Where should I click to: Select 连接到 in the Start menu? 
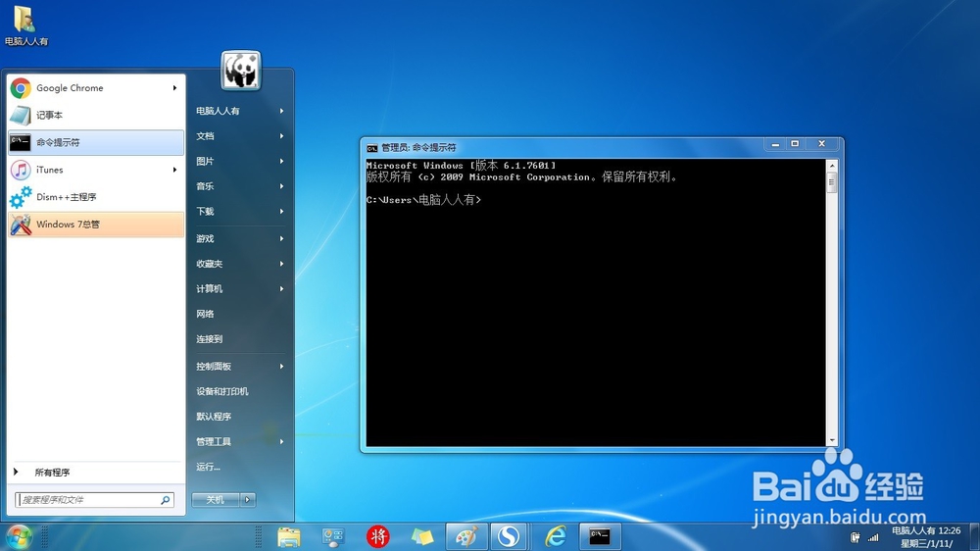pyautogui.click(x=240, y=339)
